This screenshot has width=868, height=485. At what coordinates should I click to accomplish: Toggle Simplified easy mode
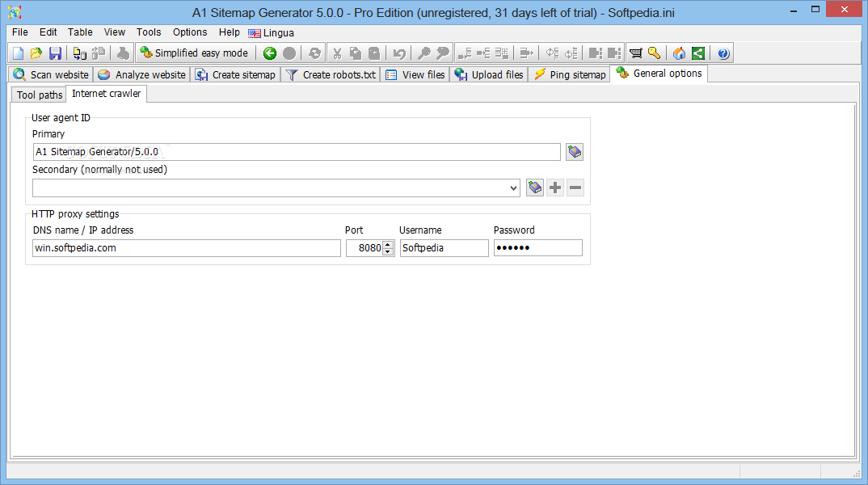(194, 53)
